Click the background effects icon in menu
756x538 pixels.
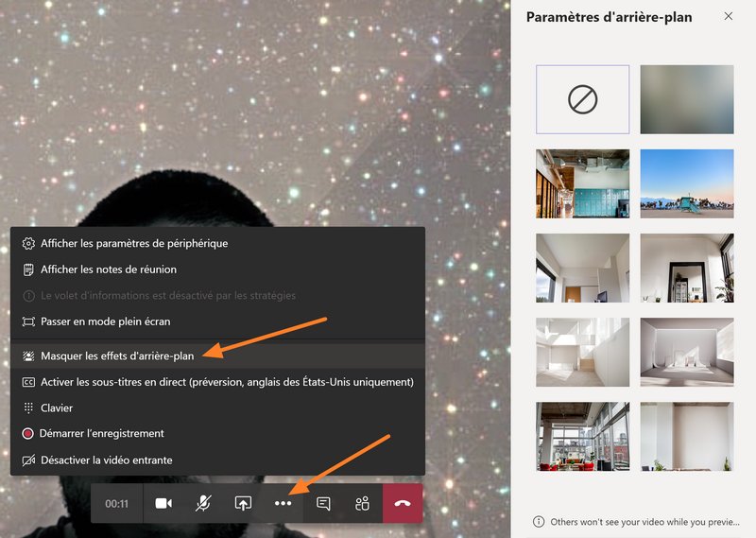28,356
